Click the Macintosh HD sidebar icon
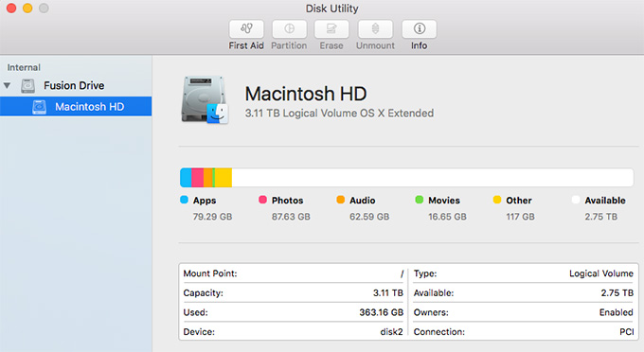644x352 pixels. click(39, 107)
